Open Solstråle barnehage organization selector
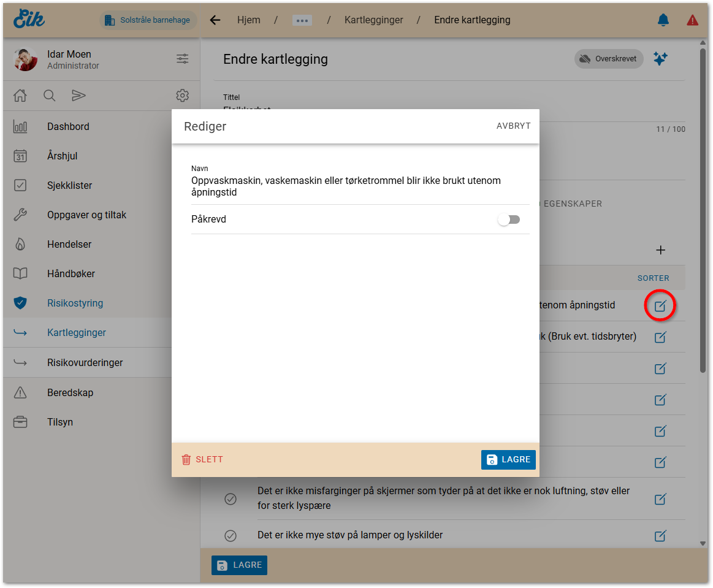This screenshot has height=588, width=713. pos(148,20)
